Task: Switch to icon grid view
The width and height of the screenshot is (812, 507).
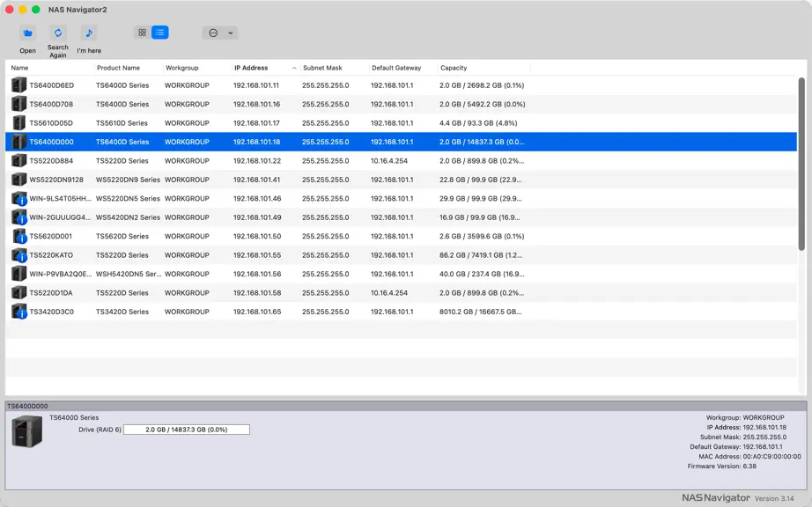Action: coord(142,33)
